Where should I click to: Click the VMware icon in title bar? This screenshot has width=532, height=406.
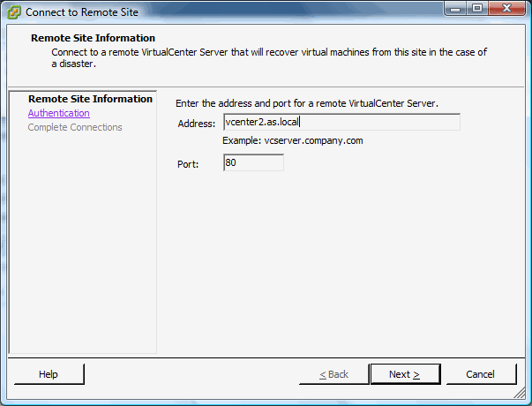[13, 12]
